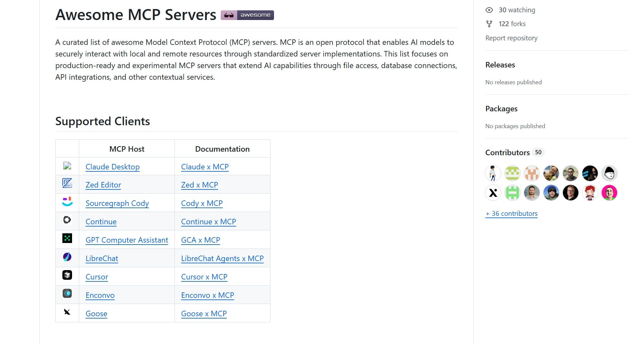This screenshot has width=644, height=344.
Task: Click Report repository
Action: click(x=511, y=38)
